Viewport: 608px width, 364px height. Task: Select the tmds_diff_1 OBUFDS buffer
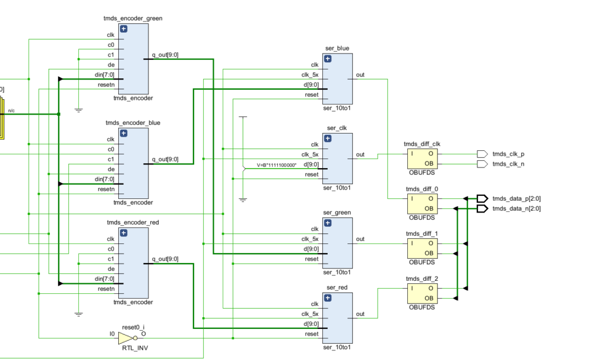pyautogui.click(x=422, y=248)
